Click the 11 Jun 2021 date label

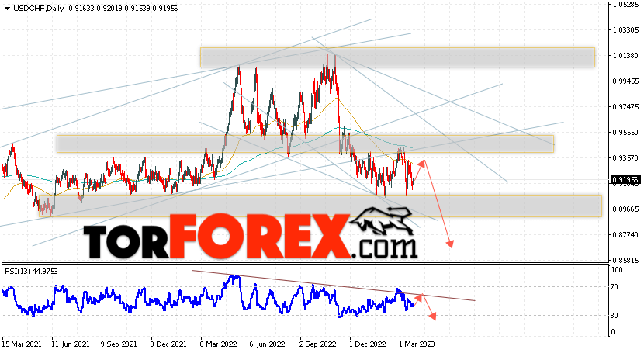tap(71, 344)
